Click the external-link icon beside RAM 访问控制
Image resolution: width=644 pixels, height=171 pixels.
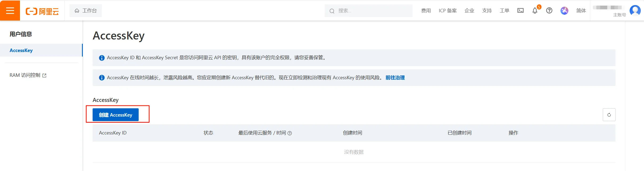point(44,75)
